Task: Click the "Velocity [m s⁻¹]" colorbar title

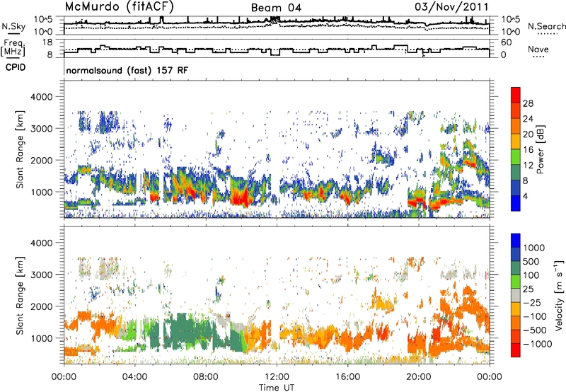Action: click(x=559, y=295)
